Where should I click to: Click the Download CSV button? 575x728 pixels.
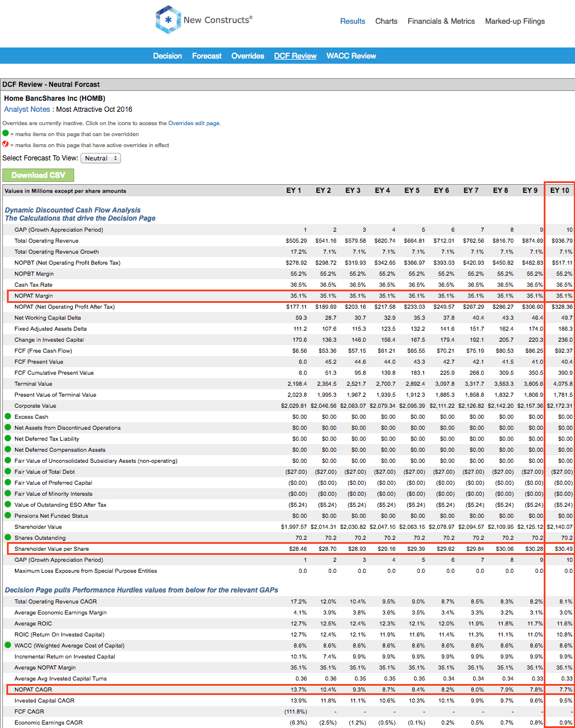[38, 175]
